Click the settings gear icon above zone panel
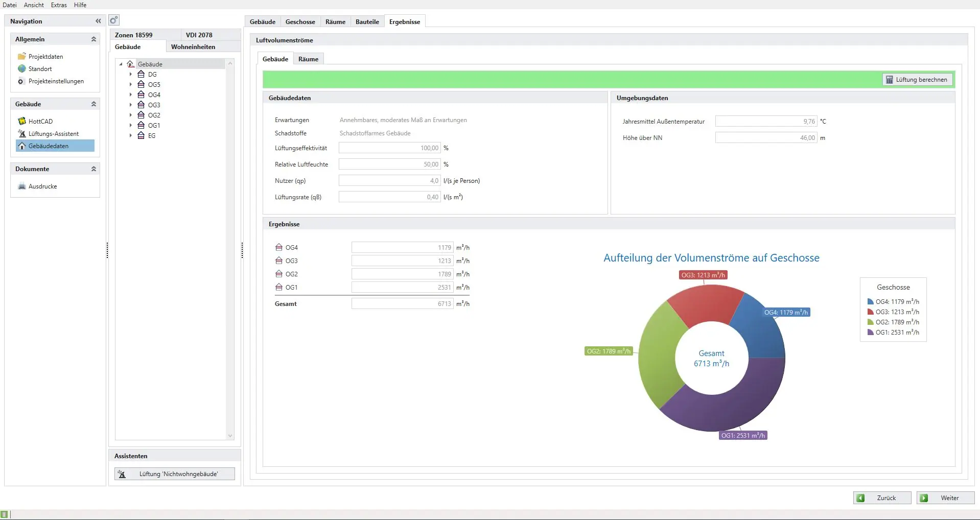 [114, 20]
